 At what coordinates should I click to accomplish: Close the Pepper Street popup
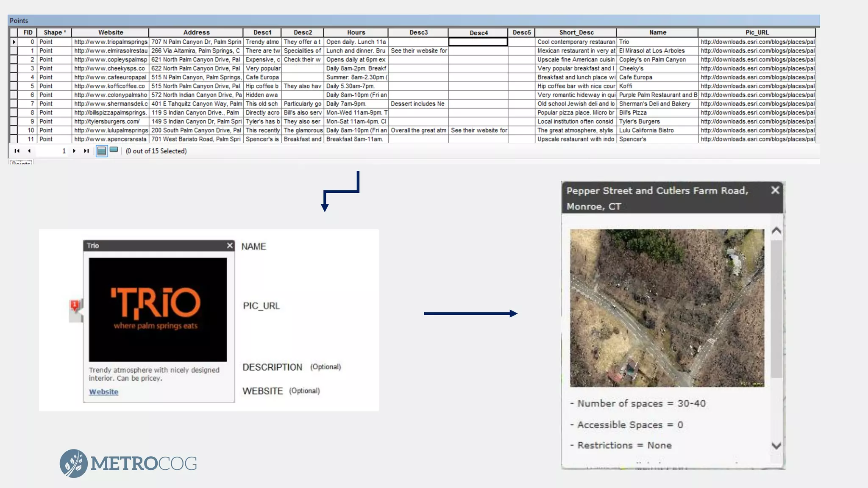click(x=775, y=190)
